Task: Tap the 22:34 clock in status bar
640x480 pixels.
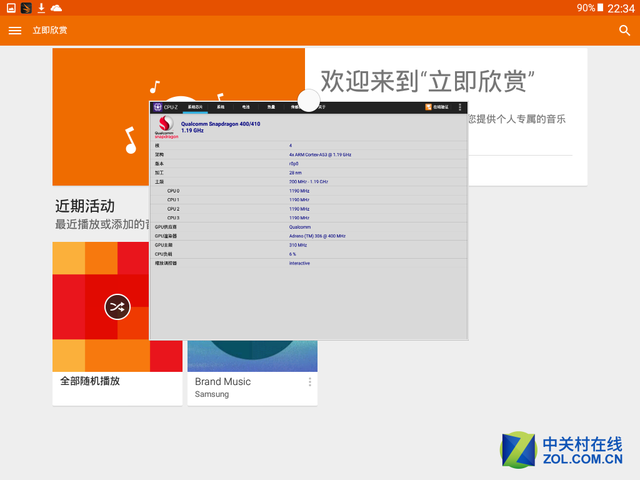Action: [621, 8]
